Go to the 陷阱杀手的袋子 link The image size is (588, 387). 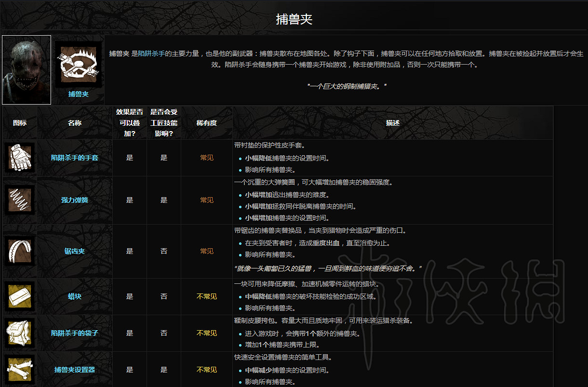[75, 333]
